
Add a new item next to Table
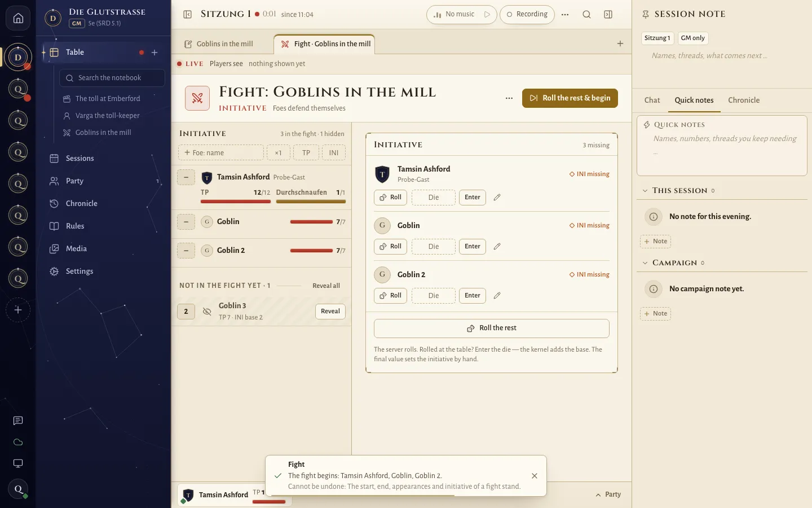[x=155, y=52]
